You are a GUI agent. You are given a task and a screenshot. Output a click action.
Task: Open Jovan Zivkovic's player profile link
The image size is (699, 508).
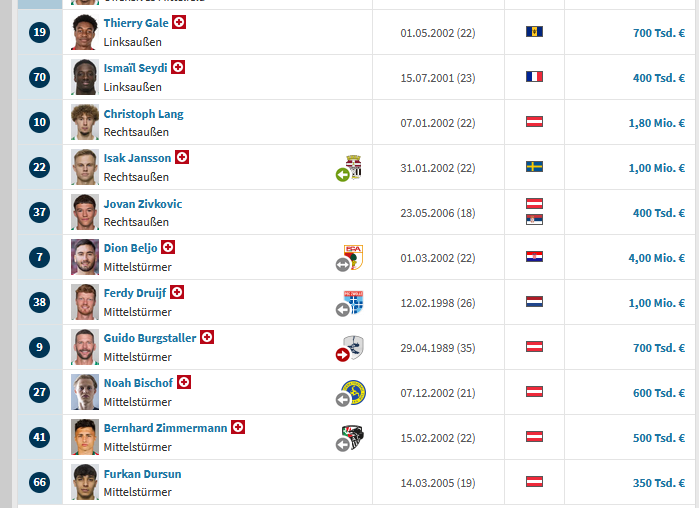142,204
